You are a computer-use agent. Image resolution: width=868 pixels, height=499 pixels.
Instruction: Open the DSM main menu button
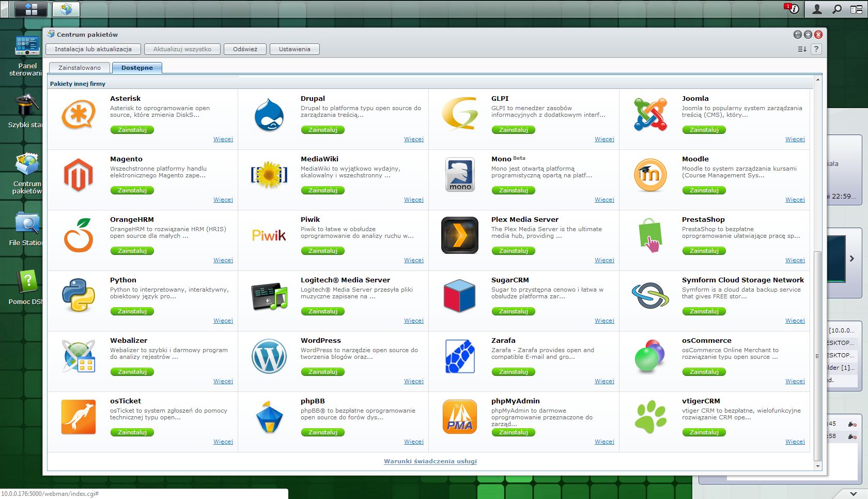click(31, 9)
